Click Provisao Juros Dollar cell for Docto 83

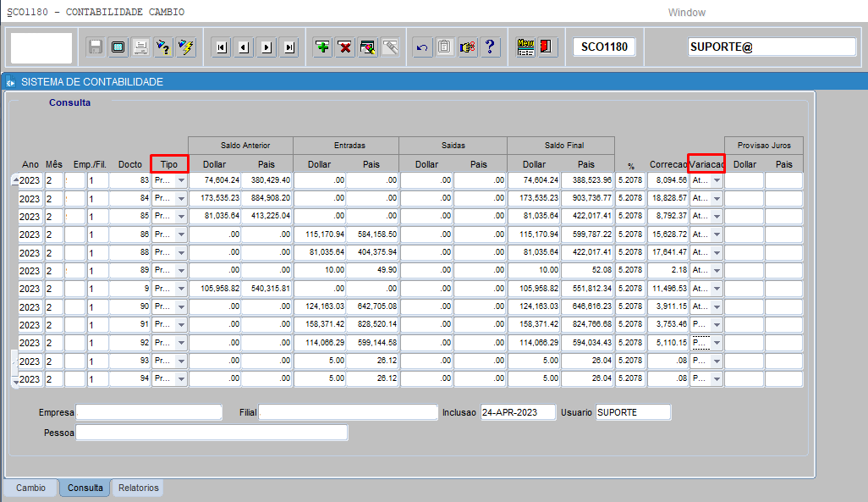(x=744, y=180)
